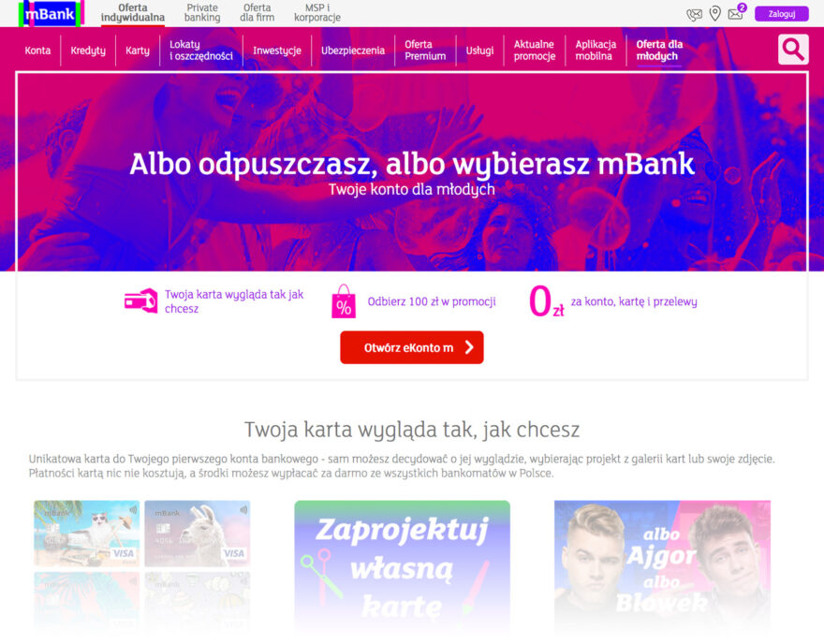
Task: Open the Konta menu
Action: click(x=37, y=51)
